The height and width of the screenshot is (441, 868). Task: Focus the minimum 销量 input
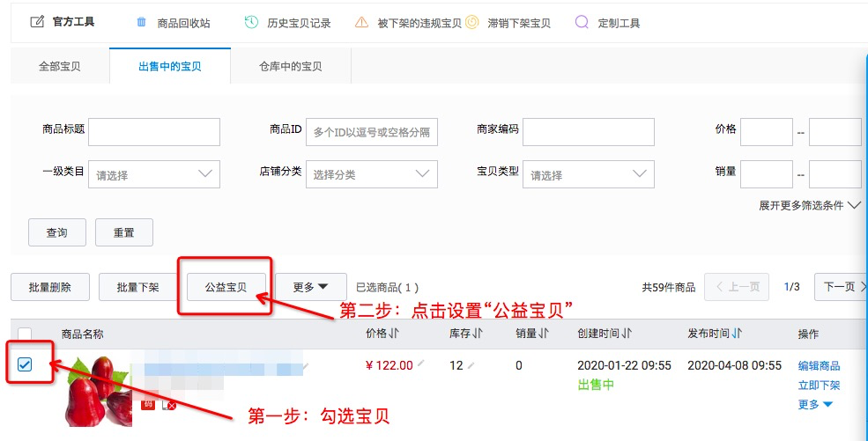click(x=766, y=174)
